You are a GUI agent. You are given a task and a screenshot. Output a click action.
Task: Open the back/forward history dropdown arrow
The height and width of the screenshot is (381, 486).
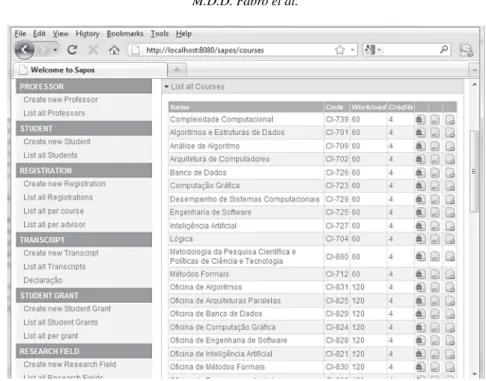tap(55, 50)
